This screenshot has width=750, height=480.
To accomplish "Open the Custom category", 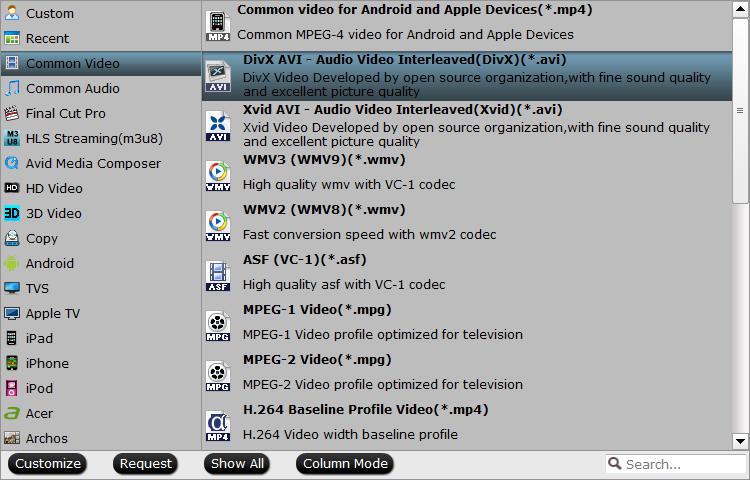I will coord(101,13).
